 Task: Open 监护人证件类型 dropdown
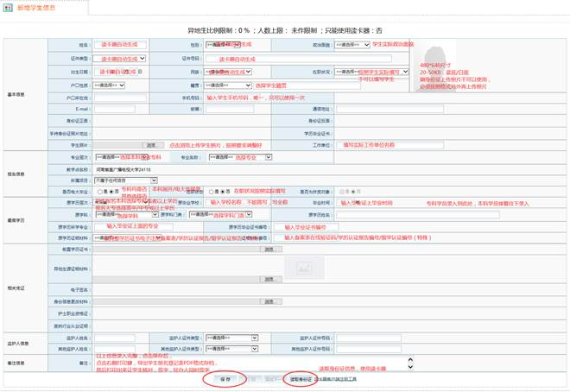pyautogui.click(x=229, y=338)
